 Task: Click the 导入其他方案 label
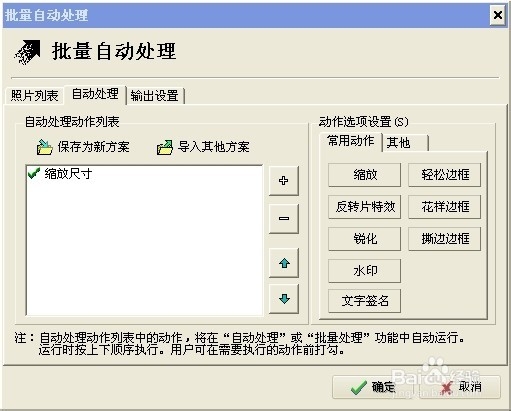[x=214, y=147]
